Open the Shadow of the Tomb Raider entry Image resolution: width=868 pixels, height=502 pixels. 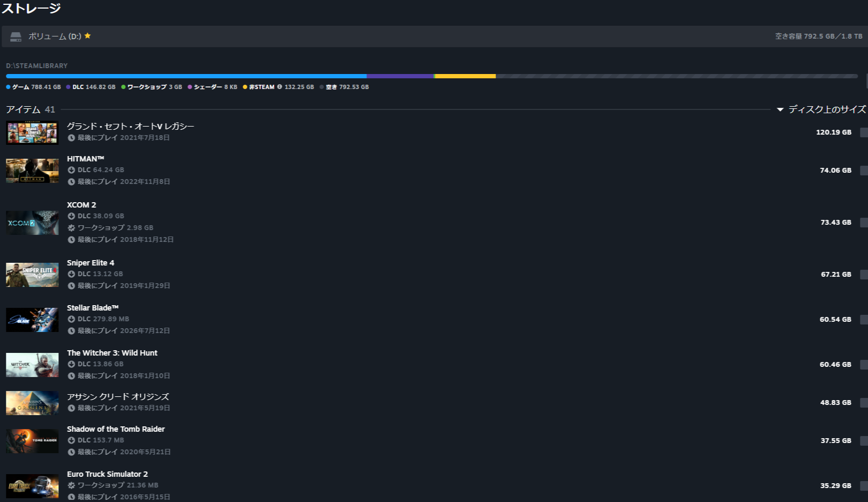pyautogui.click(x=116, y=429)
